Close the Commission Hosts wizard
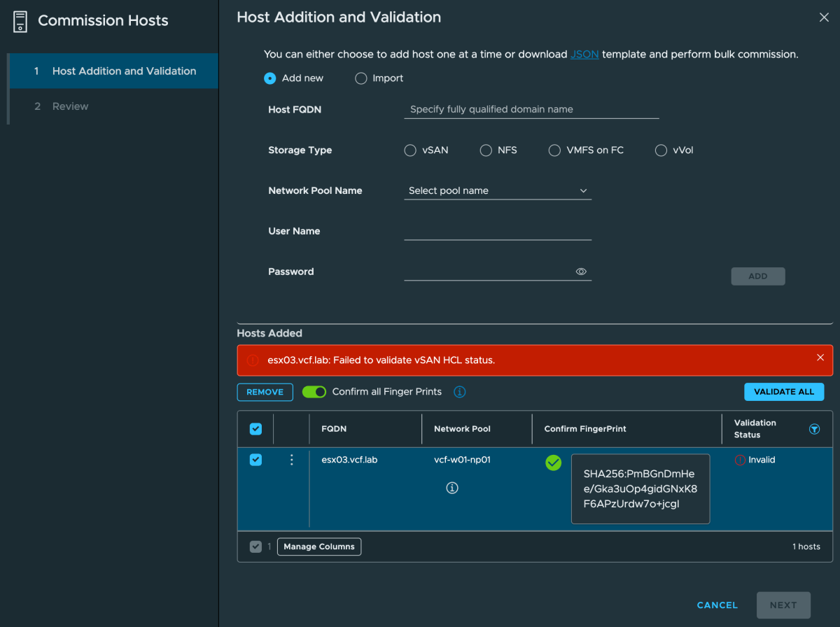 coord(824,17)
